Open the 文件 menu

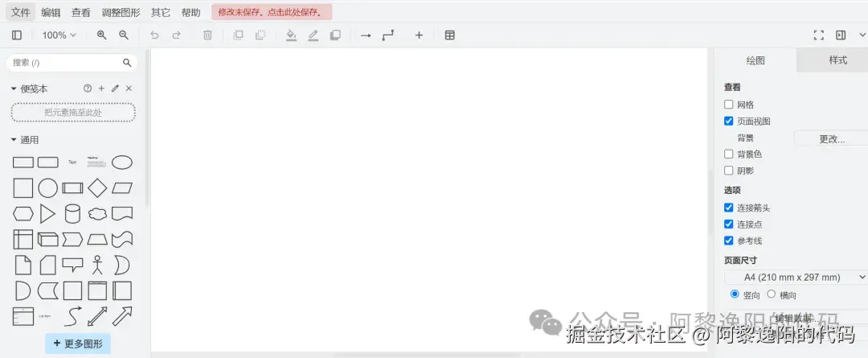tap(20, 12)
